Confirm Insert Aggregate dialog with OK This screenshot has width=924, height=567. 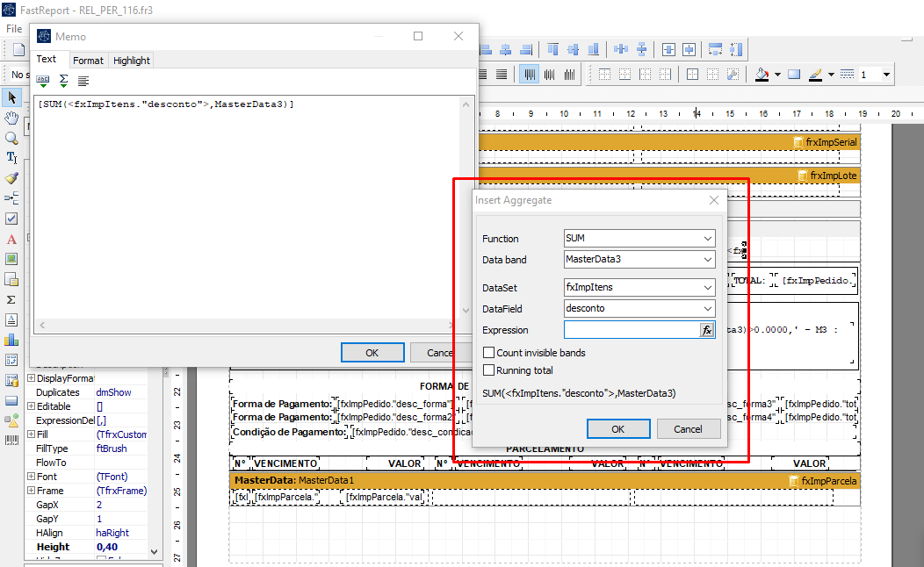click(x=618, y=429)
